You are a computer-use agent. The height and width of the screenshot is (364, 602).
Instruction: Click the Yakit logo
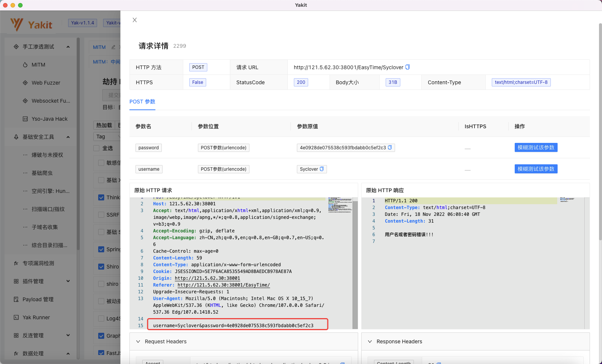click(x=31, y=25)
